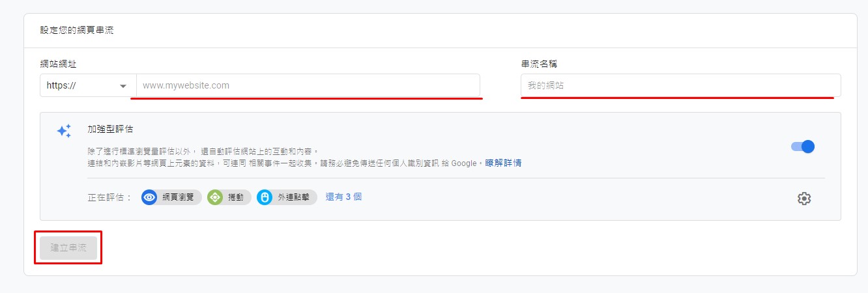The image size is (868, 293).
Task: Open enhanced measurement settings gear
Action: [804, 199]
